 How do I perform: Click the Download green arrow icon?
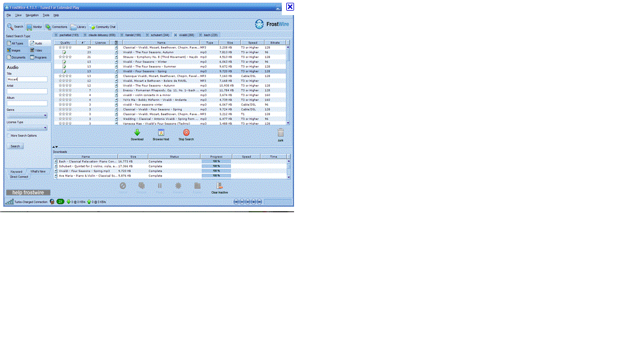(x=137, y=132)
